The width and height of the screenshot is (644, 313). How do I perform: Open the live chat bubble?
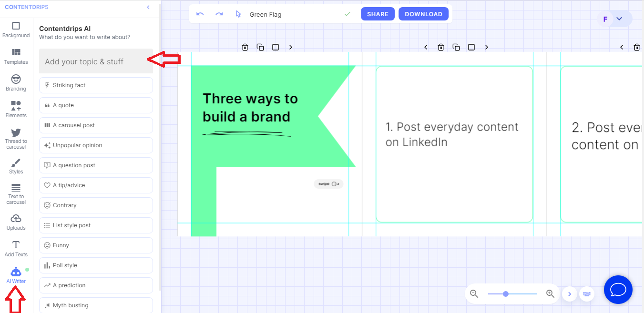tap(618, 290)
